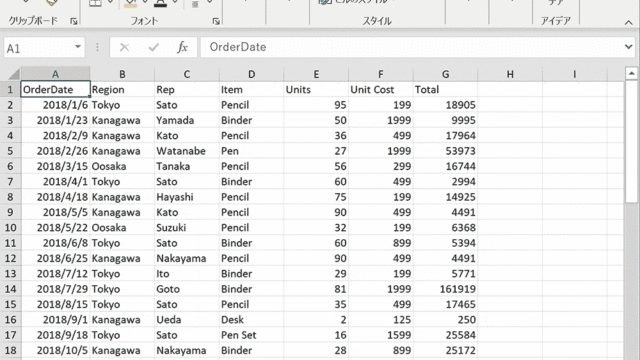
Task: Select the date cell 2018/5/22
Action: [56, 228]
